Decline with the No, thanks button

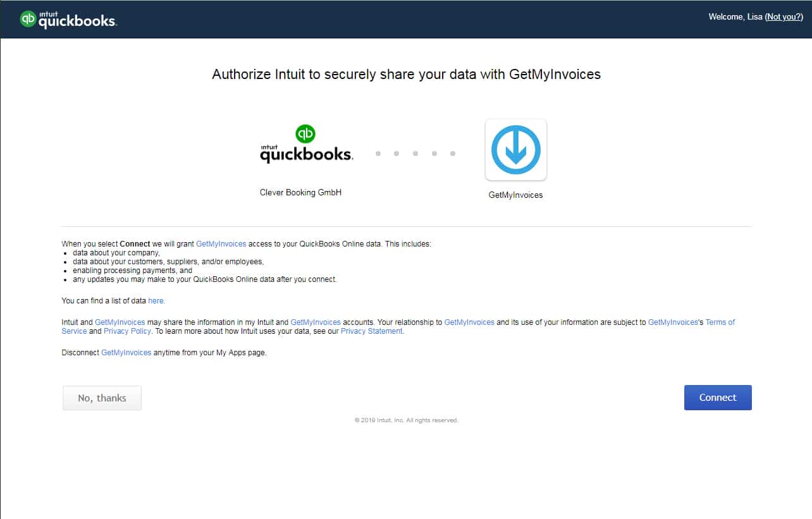coord(102,398)
